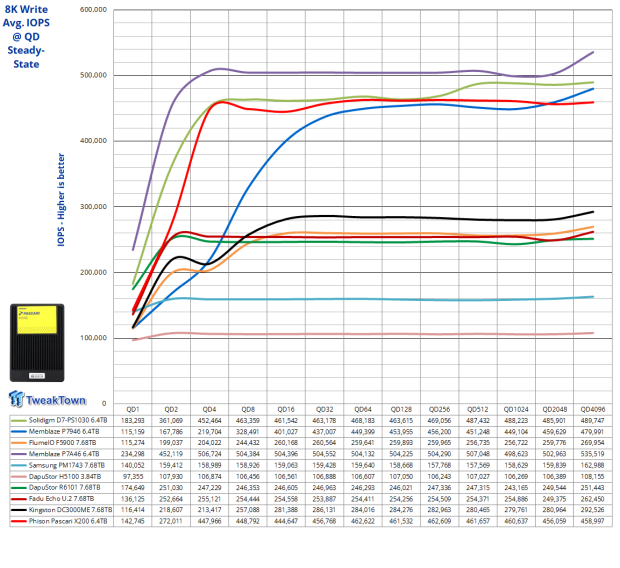620x568 pixels.
Task: Click the Phison Pascari QD4 value 447,966
Action: point(209,521)
